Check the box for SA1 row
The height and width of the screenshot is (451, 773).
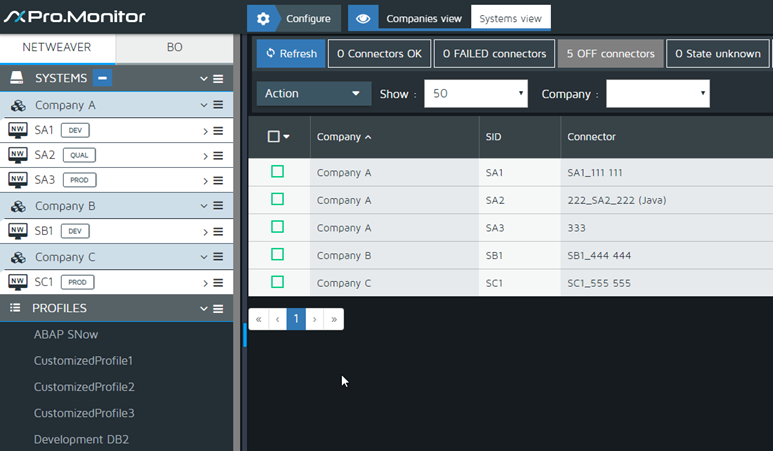coord(277,172)
